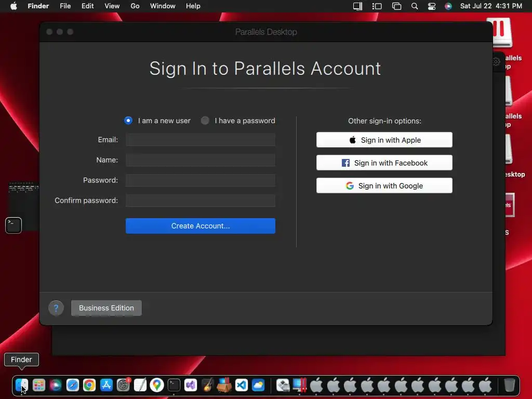The image size is (532, 399).
Task: Focus the Confirm password field
Action: click(x=201, y=201)
